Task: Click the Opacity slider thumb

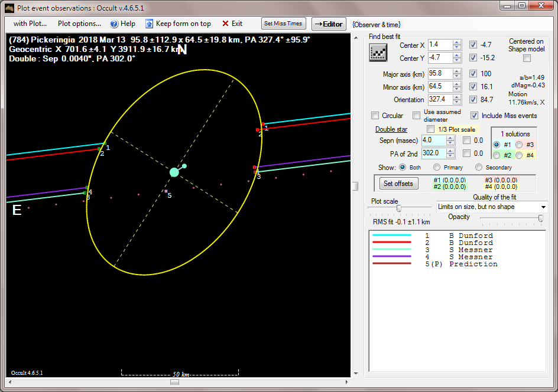Action: [540, 218]
